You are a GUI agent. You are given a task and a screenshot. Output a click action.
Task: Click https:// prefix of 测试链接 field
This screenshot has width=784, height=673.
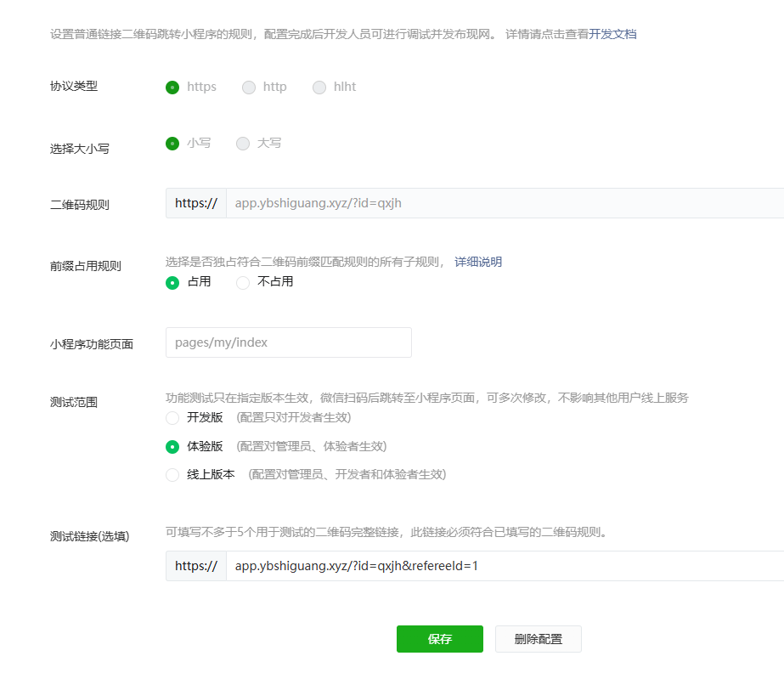(x=196, y=566)
